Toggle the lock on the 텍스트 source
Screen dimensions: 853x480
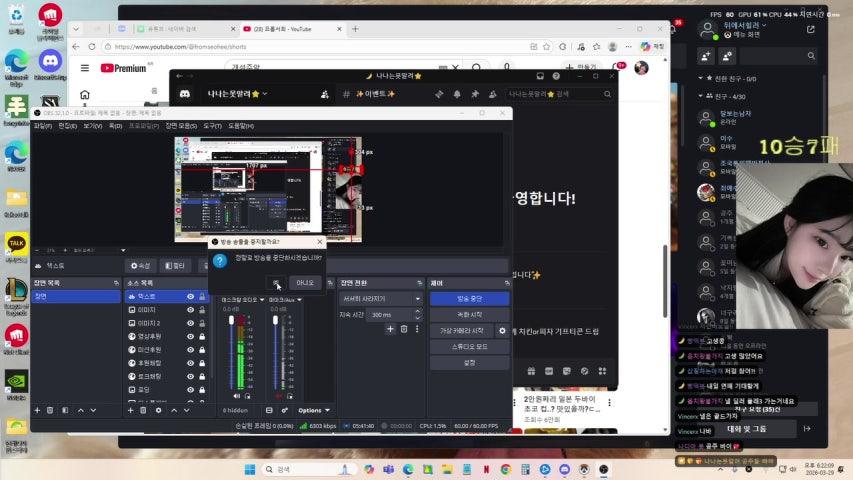pyautogui.click(x=202, y=297)
